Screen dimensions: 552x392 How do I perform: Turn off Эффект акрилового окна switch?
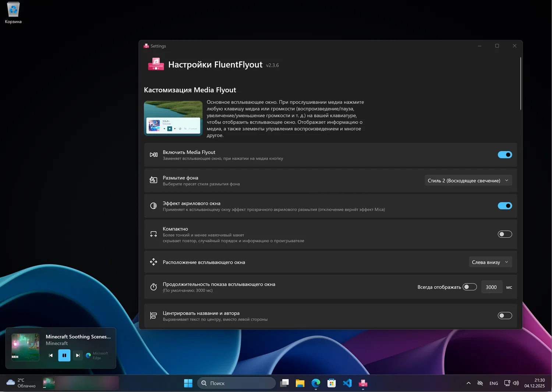[505, 206]
